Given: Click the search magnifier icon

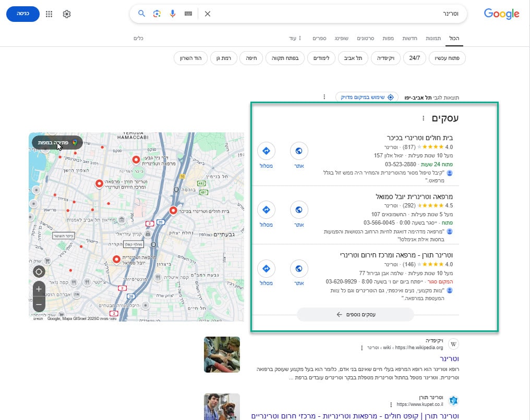Looking at the screenshot, I should tap(141, 14).
